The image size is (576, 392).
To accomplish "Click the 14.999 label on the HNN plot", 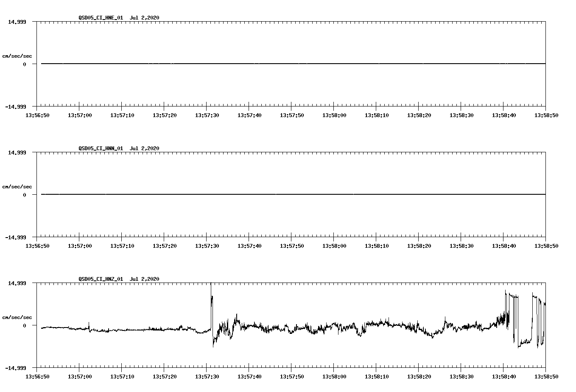I will tap(17, 152).
